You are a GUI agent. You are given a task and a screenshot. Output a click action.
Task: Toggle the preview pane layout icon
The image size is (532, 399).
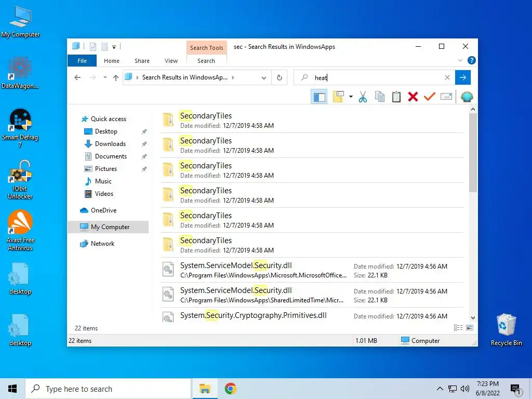319,97
